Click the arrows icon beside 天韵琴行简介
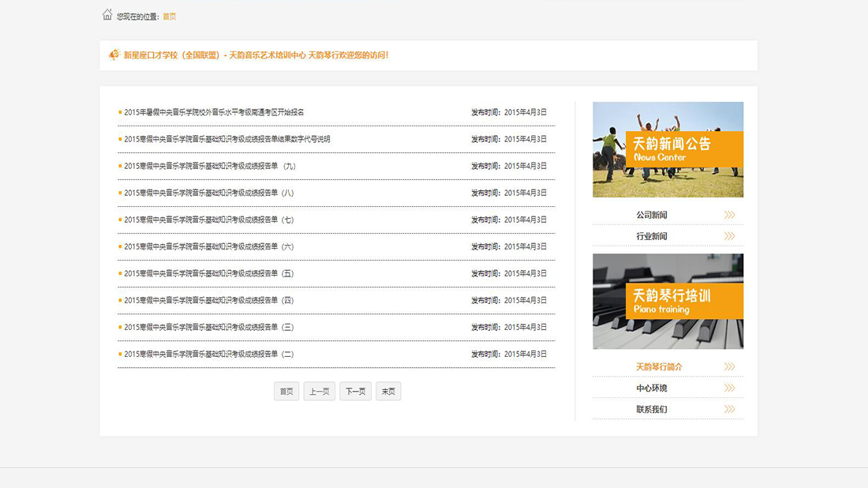 pos(729,367)
